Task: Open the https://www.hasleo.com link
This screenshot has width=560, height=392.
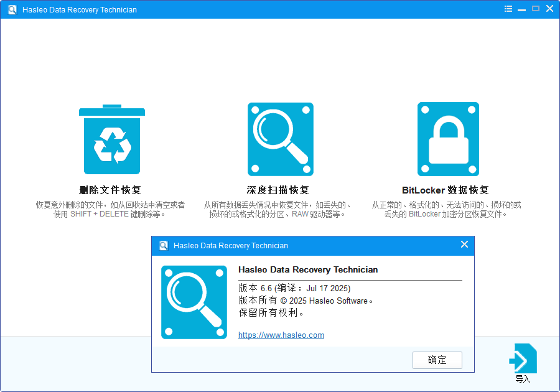Action: 281,335
